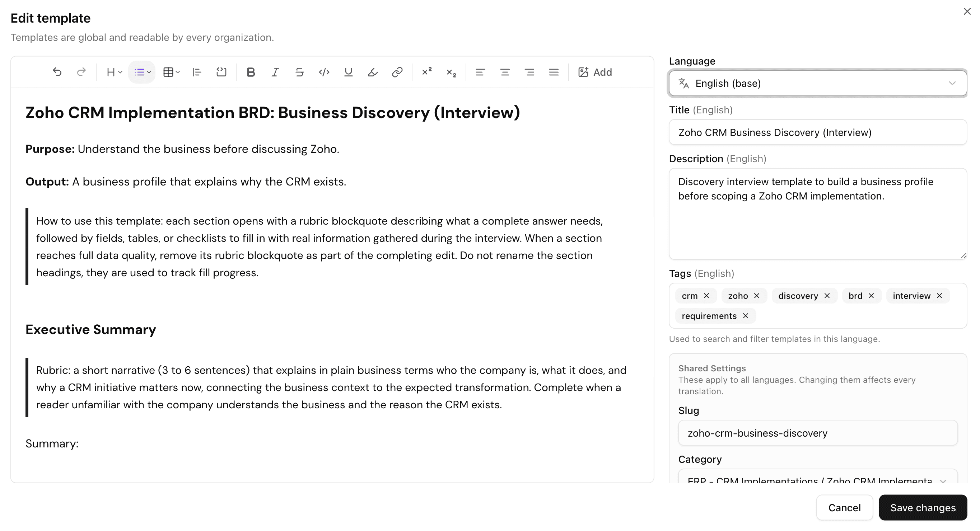Screen dimensions: 980x531
Task: Align text right
Action: pos(529,72)
